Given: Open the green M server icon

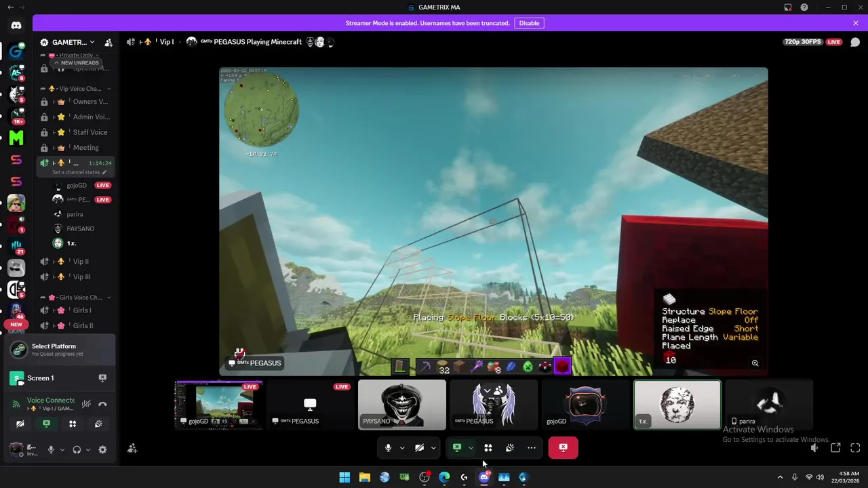Looking at the screenshot, I should 16,138.
